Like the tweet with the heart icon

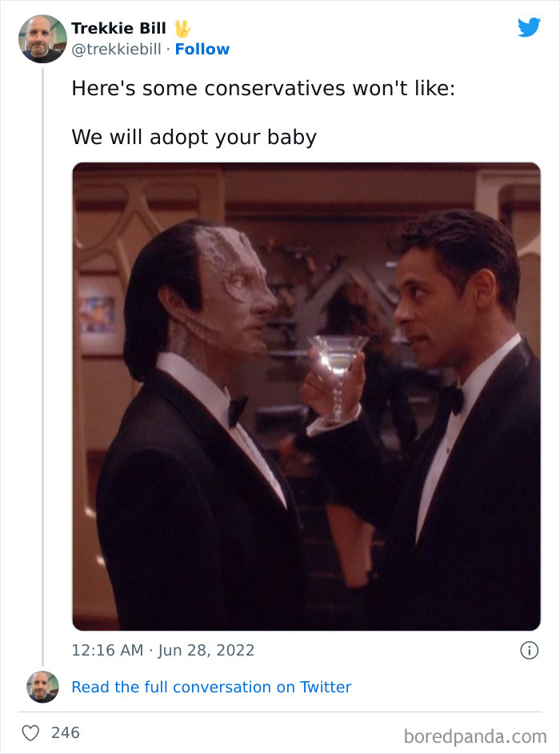[x=30, y=733]
